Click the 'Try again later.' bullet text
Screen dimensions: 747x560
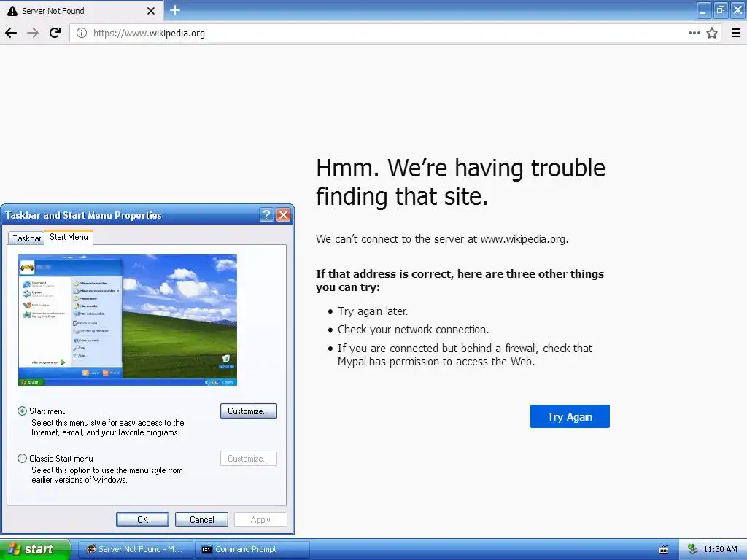tap(373, 311)
